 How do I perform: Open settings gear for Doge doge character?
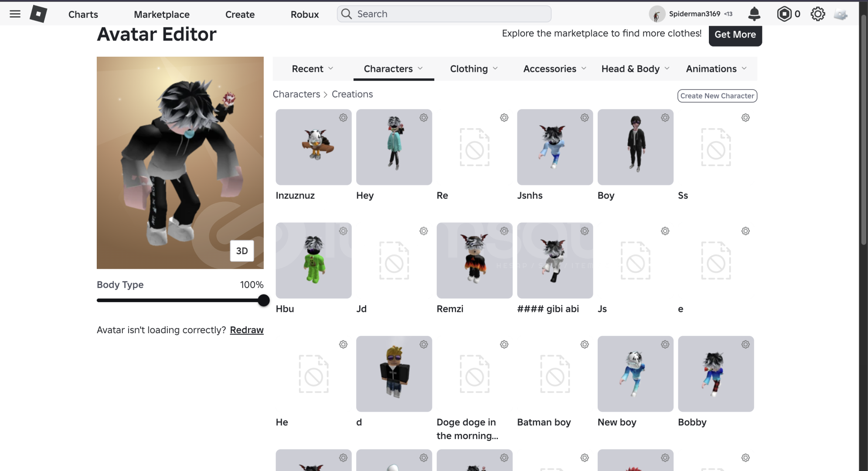(504, 345)
